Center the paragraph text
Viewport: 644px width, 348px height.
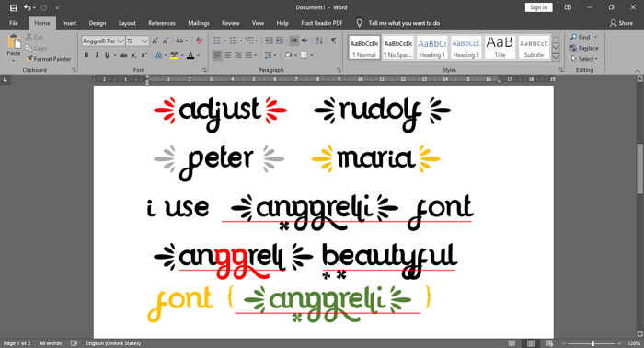coord(227,55)
